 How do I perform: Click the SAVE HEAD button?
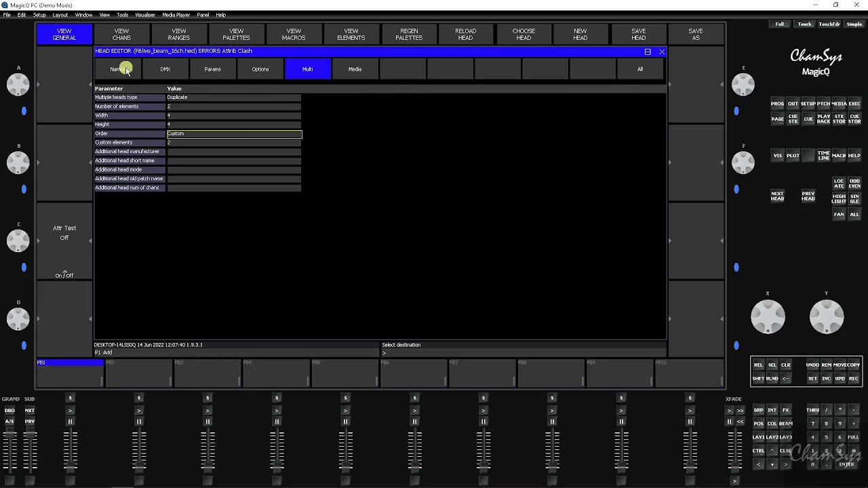[639, 35]
